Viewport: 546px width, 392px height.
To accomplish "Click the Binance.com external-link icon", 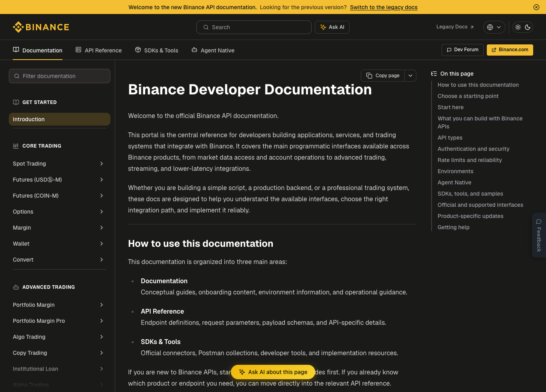I will pos(494,50).
